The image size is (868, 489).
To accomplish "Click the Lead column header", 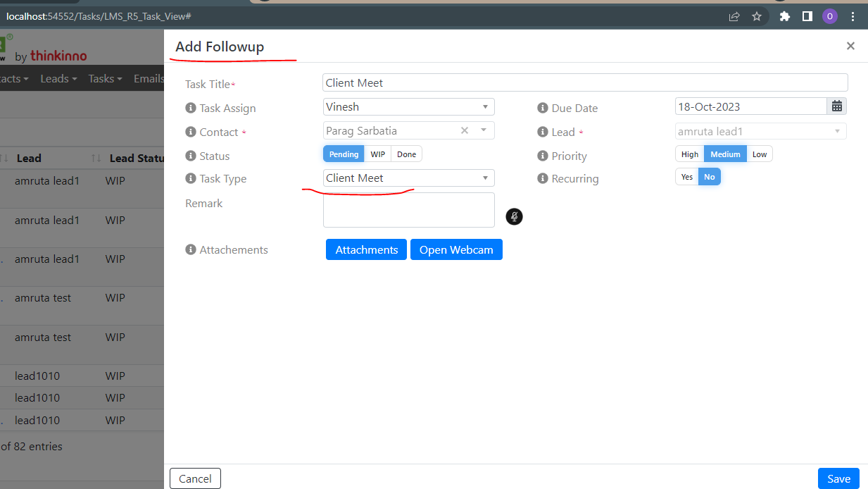I will coord(28,158).
